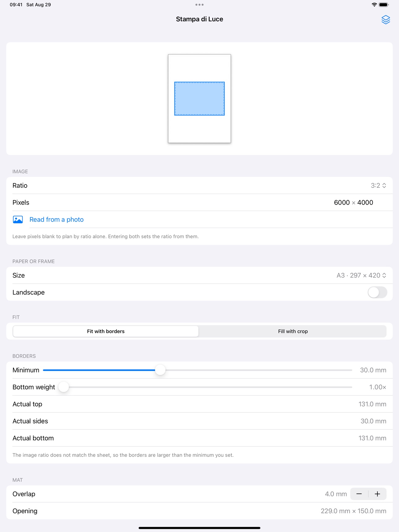Screen dimensions: 399x532
Task: Open the Ratio 3:2 picker
Action: pos(378,186)
